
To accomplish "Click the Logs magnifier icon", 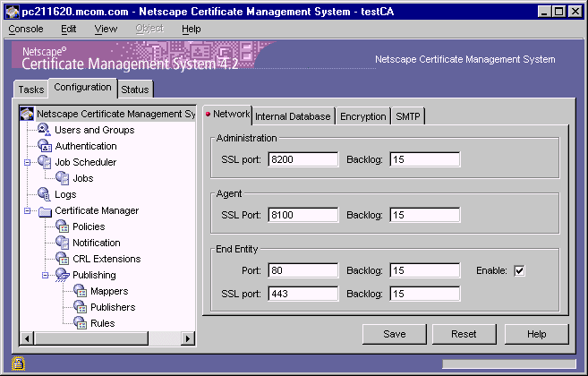I will pyautogui.click(x=44, y=194).
